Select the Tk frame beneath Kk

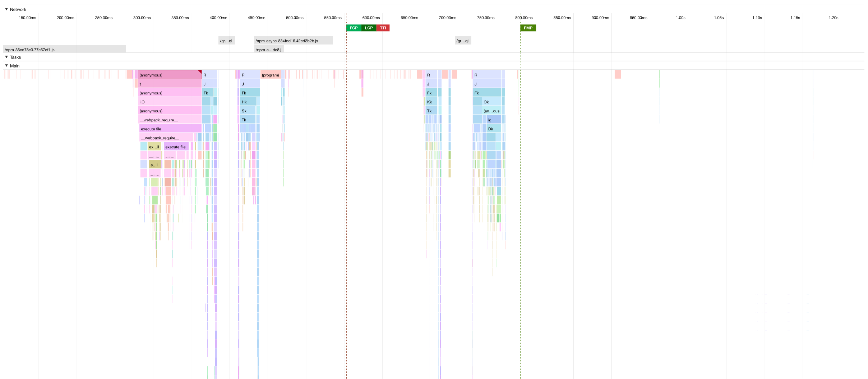[431, 111]
